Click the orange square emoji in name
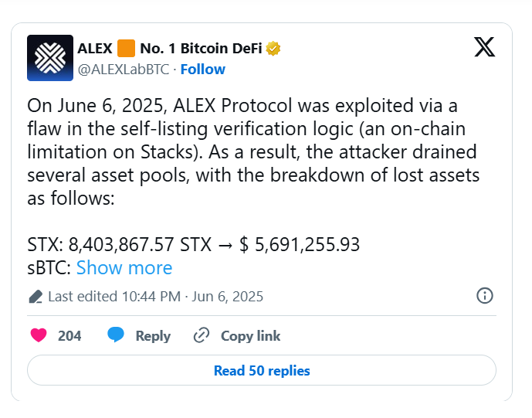This screenshot has width=532, height=418. (126, 48)
